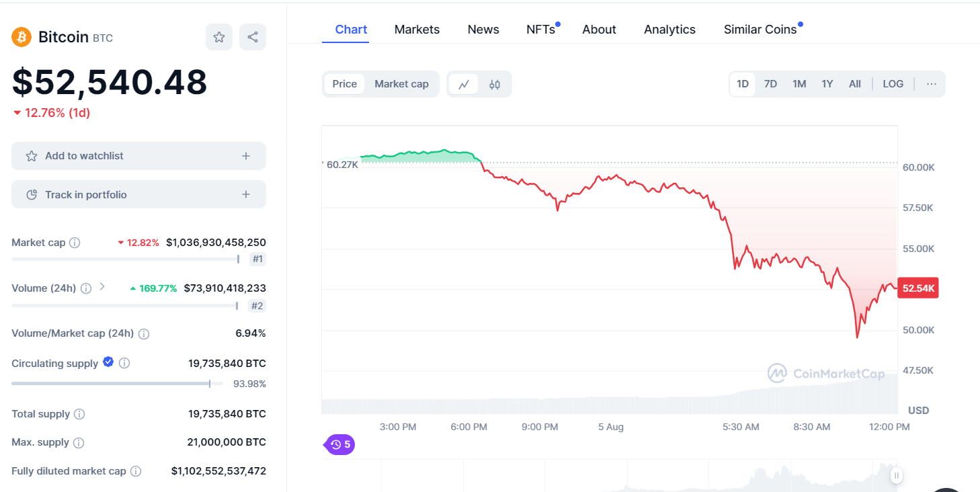Set the chart range to 7D
980x492 pixels.
coord(771,84)
